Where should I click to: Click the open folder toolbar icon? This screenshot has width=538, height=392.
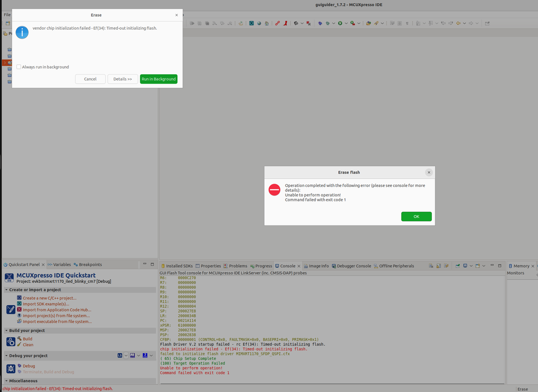(x=368, y=23)
